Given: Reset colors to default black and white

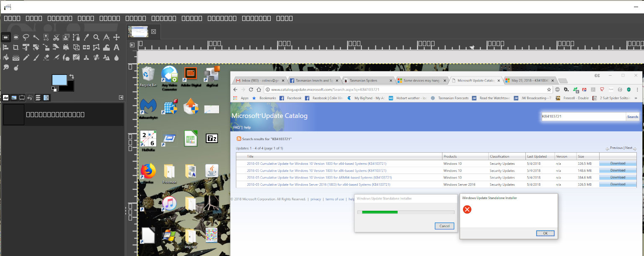Looking at the screenshot, I should click(54, 89).
